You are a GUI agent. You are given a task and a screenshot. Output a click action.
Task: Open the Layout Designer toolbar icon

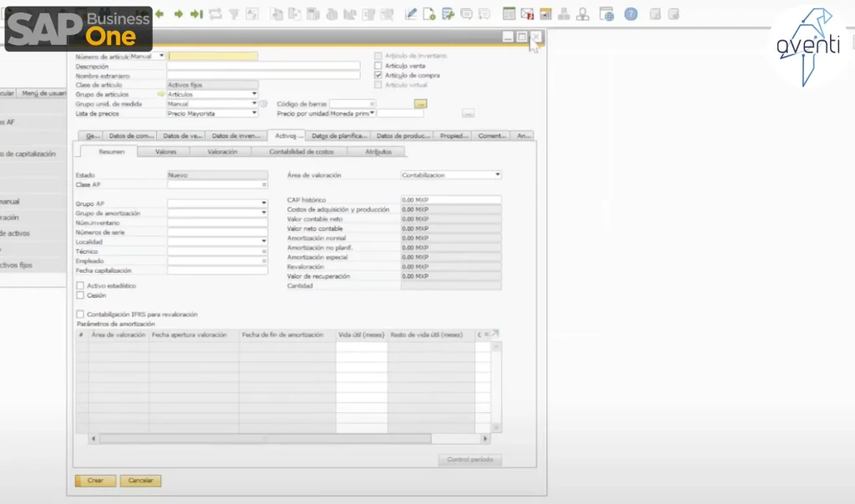(448, 14)
